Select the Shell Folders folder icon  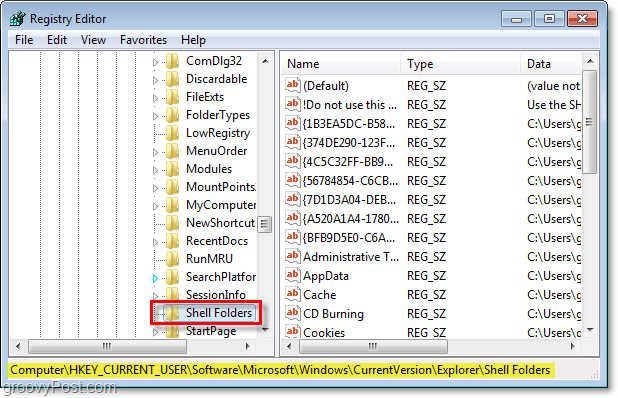172,313
